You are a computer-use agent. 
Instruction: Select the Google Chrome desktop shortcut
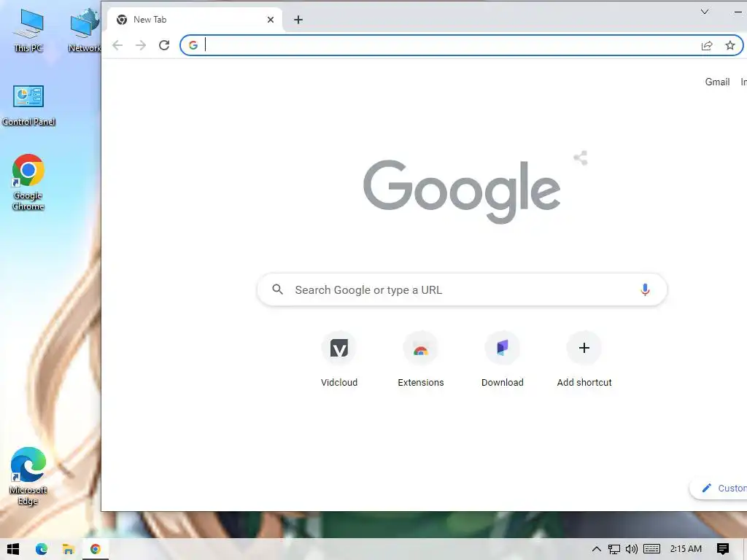coord(28,182)
